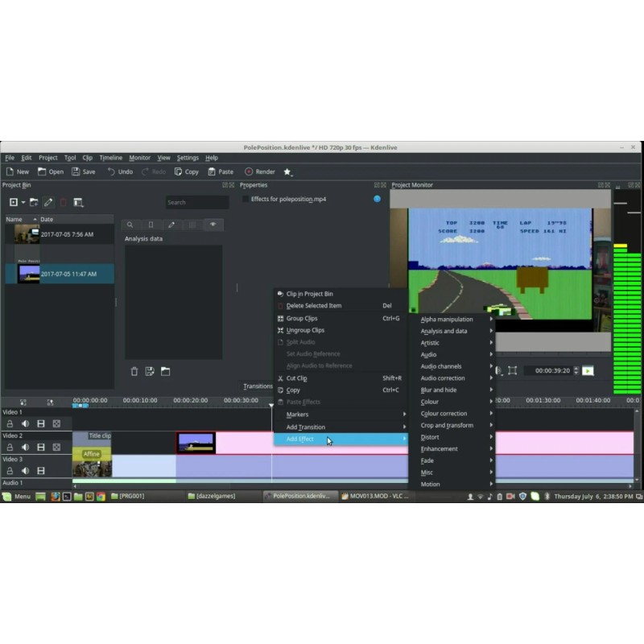The height and width of the screenshot is (644, 644).
Task: Click the save icon below Analysis data
Action: 150,371
